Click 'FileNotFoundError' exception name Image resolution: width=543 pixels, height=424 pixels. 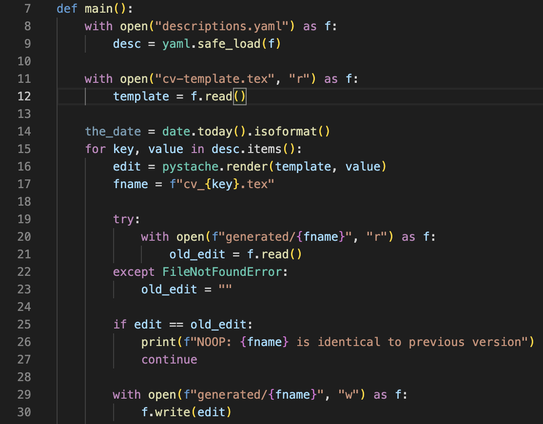tap(222, 272)
